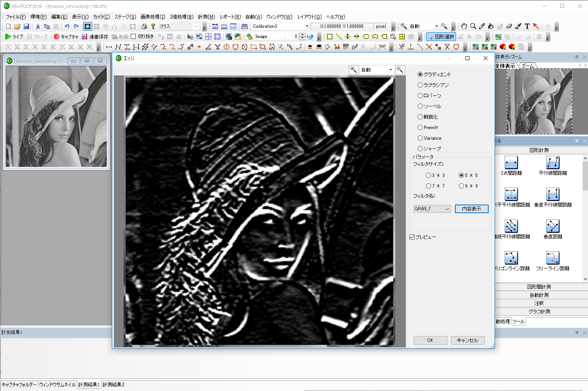
Task: Expand the 自動計測 panel section
Action: (x=539, y=295)
